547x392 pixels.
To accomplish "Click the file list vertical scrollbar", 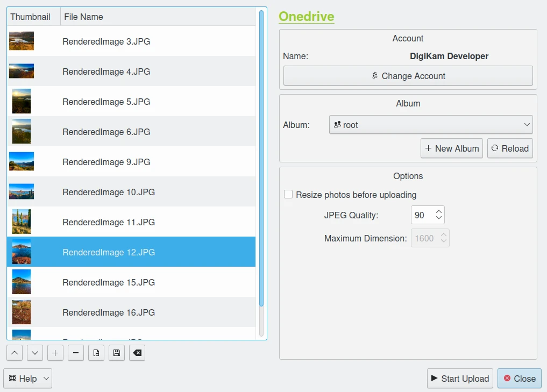I will click(261, 161).
